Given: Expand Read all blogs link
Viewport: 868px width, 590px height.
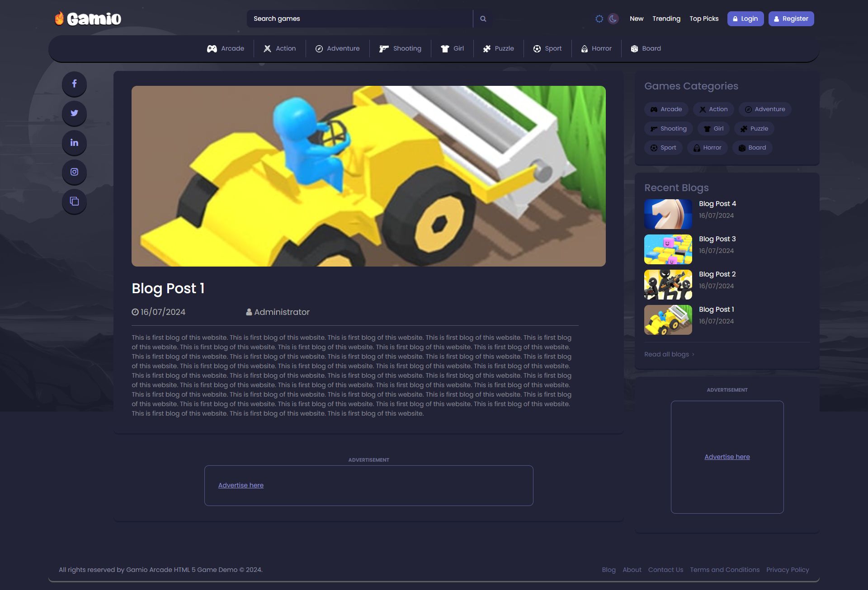Looking at the screenshot, I should (x=669, y=354).
